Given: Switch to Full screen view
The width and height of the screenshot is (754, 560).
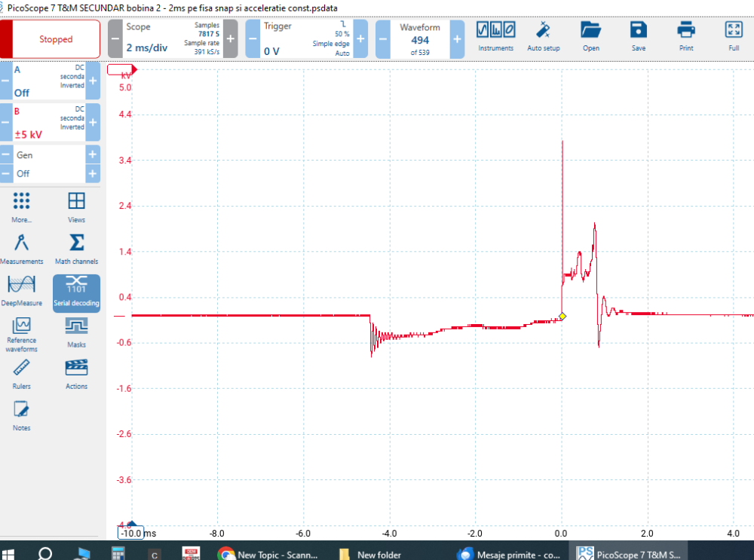Looking at the screenshot, I should [733, 36].
